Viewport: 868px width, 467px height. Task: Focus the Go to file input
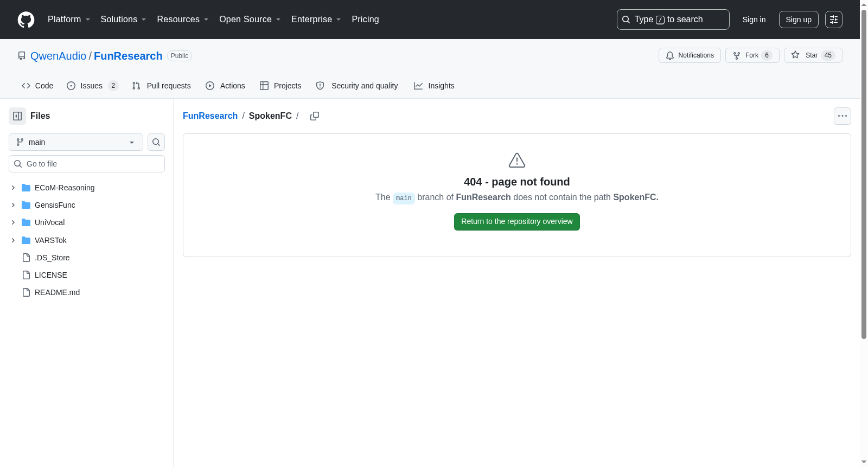point(87,164)
